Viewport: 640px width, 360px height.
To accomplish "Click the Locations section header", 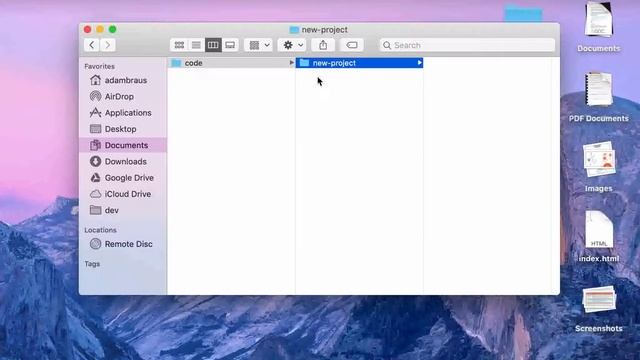I will pos(100,230).
